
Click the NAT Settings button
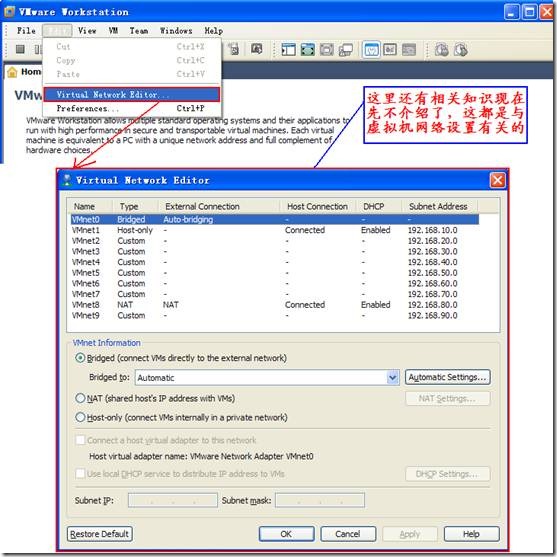(x=448, y=399)
